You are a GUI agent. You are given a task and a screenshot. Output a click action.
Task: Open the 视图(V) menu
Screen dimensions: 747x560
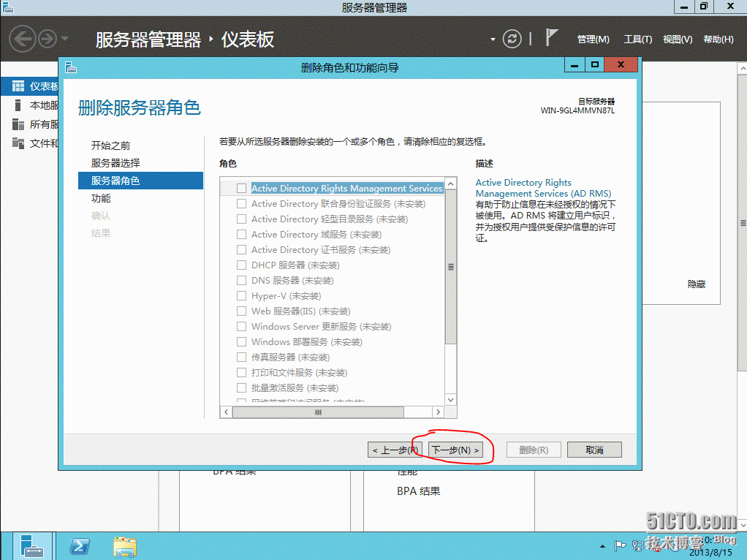coord(678,39)
